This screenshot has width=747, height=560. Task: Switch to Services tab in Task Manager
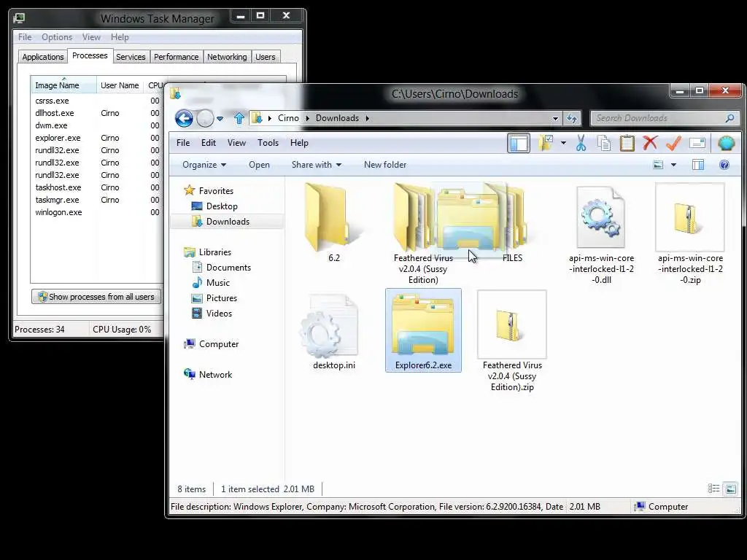[x=131, y=57]
